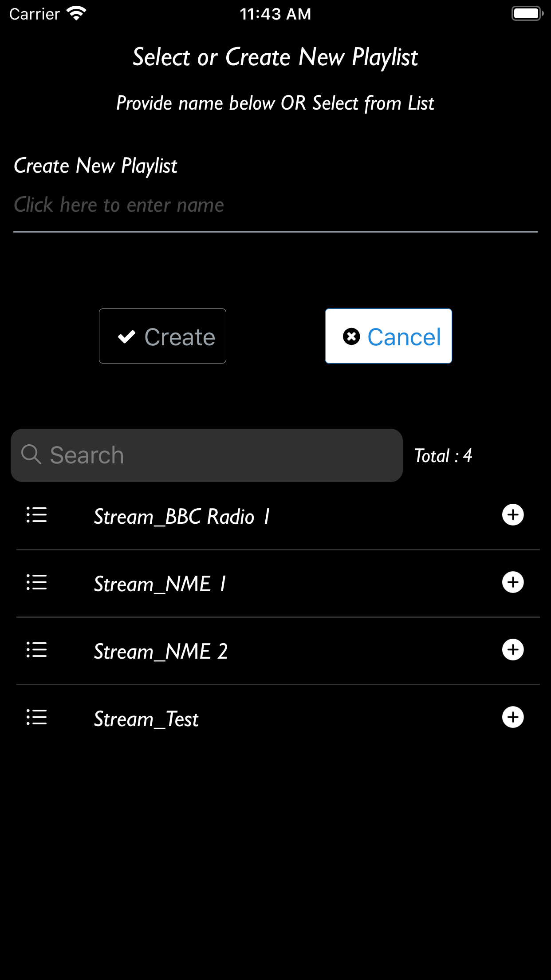
Task: Tap the Wi-Fi status icon
Action: coord(76,14)
